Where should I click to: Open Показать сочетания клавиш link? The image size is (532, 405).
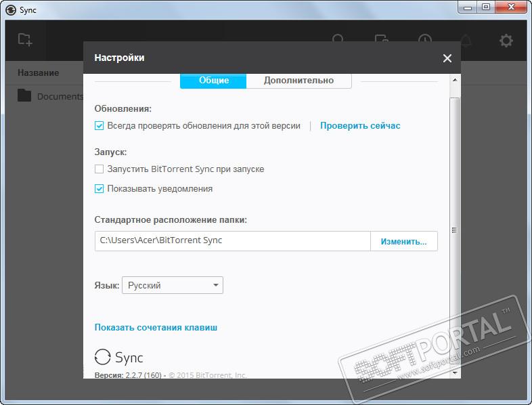[x=156, y=327]
